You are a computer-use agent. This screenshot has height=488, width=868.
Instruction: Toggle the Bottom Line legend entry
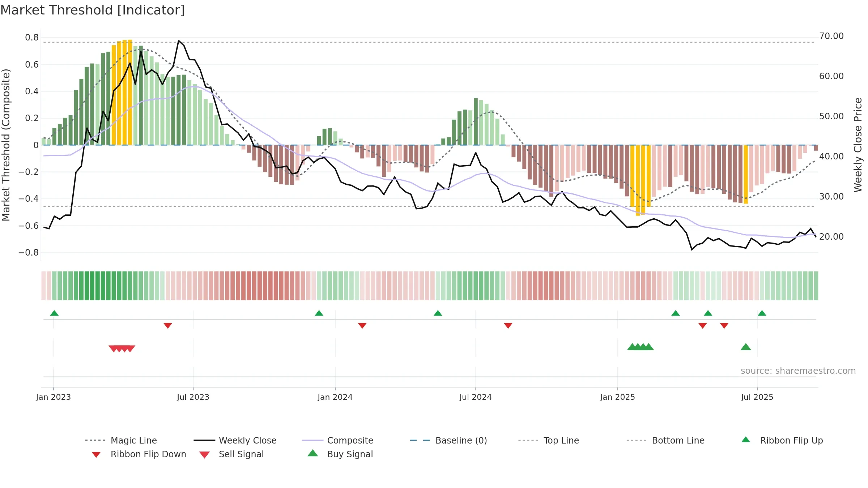665,440
